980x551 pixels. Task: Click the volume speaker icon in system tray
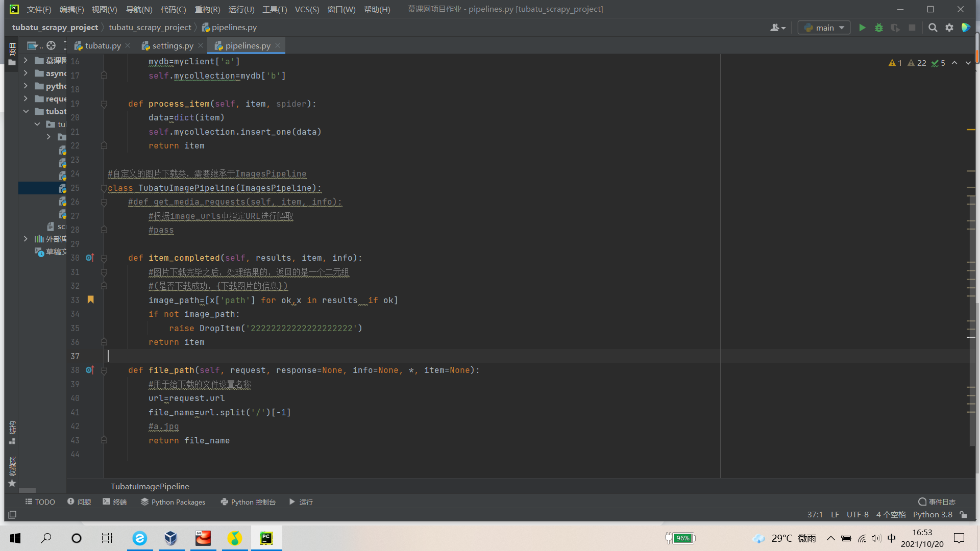(x=876, y=538)
